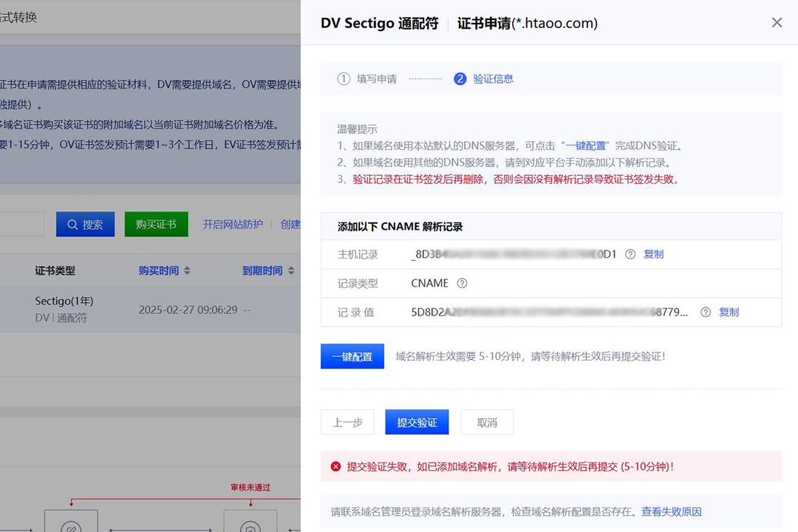Click the purchase time 2025-02-27 09:06:29
This screenshot has height=532, width=798.
pos(188,310)
